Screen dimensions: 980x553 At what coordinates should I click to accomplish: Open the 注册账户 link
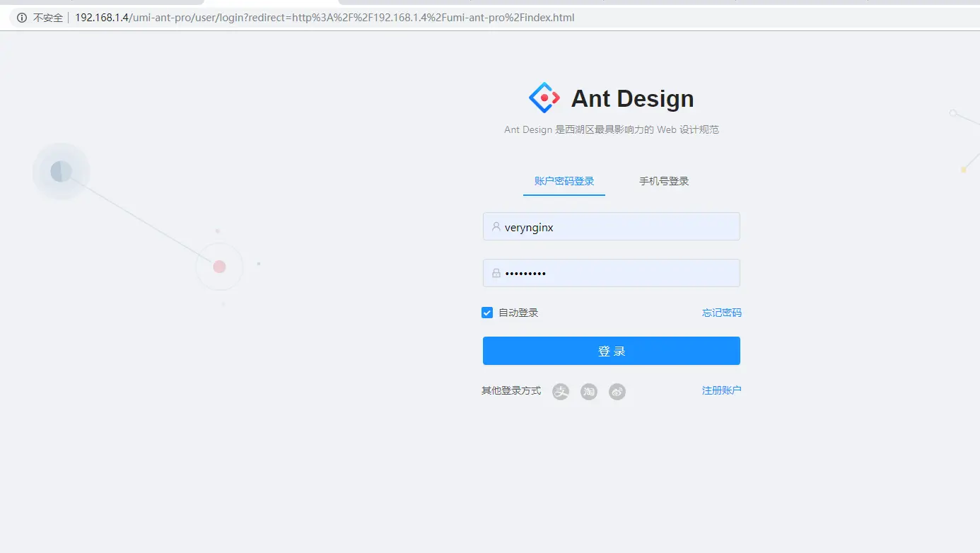722,390
